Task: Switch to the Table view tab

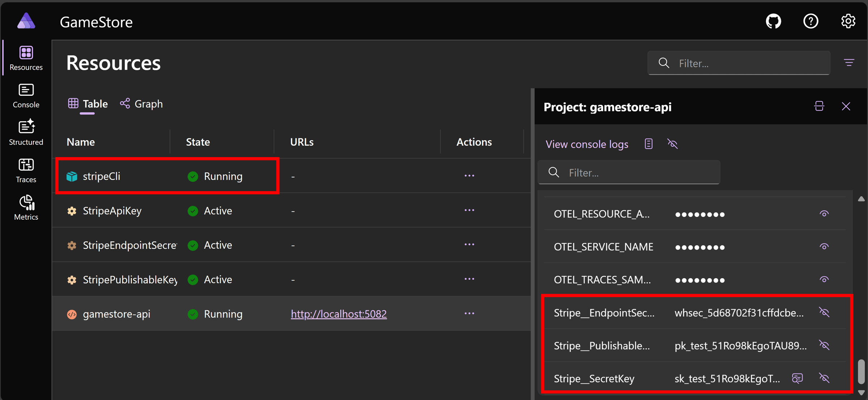Action: pyautogui.click(x=88, y=104)
